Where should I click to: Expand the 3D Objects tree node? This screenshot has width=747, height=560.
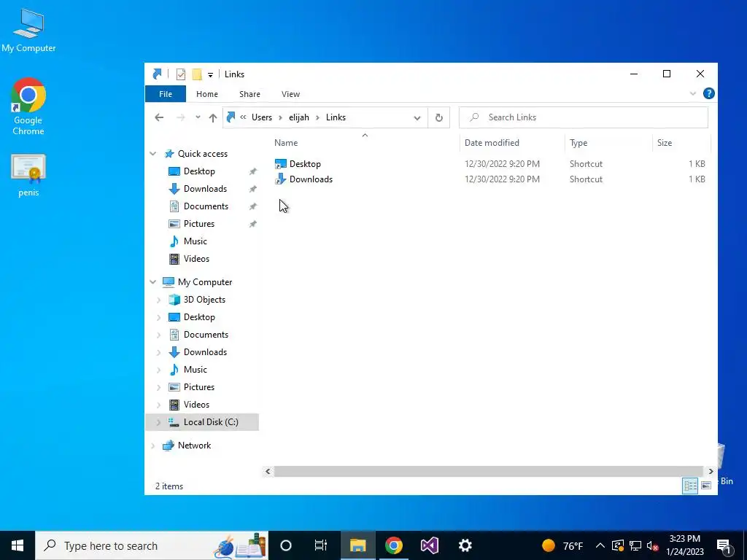point(158,300)
